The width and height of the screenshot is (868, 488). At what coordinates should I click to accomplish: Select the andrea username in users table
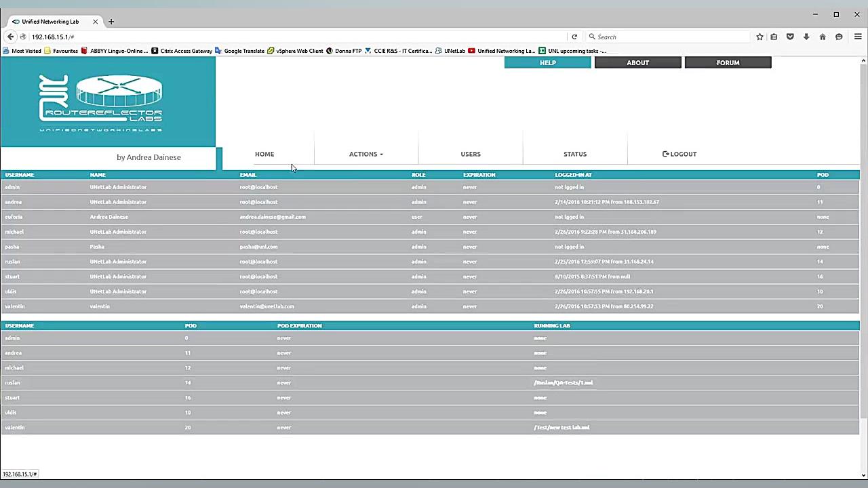pyautogui.click(x=13, y=202)
